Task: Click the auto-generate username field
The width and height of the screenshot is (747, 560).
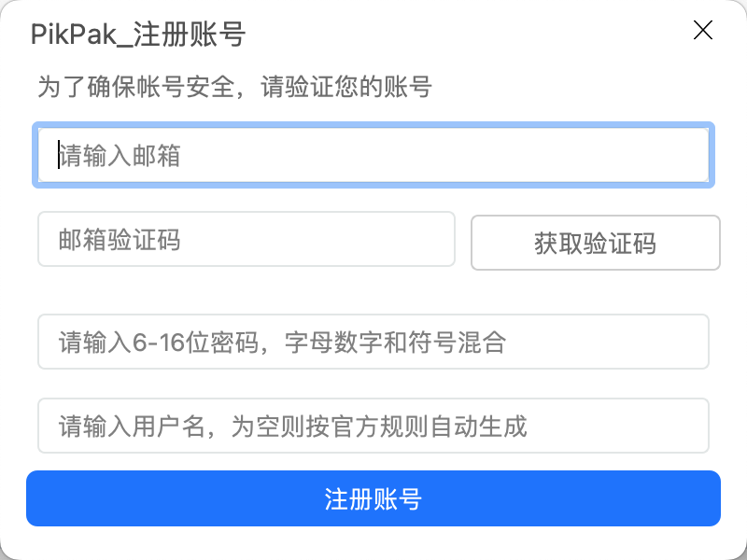Action: pyautogui.click(x=373, y=426)
